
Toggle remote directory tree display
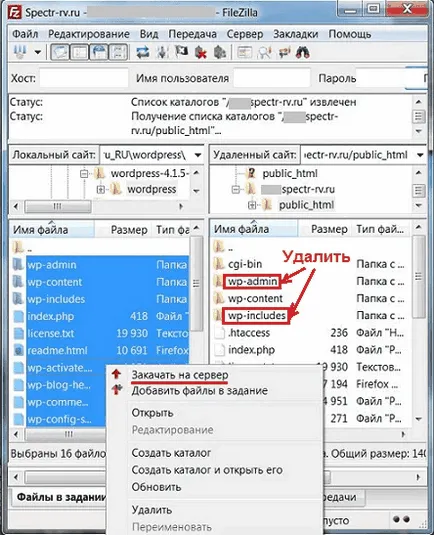(99, 53)
